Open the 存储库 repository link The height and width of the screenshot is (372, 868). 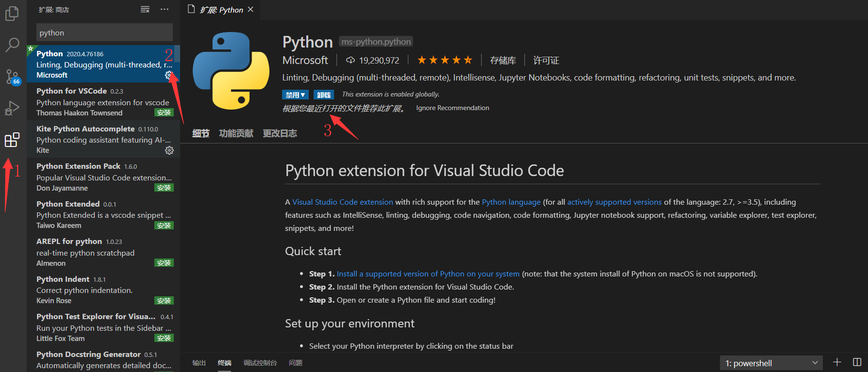coord(503,60)
